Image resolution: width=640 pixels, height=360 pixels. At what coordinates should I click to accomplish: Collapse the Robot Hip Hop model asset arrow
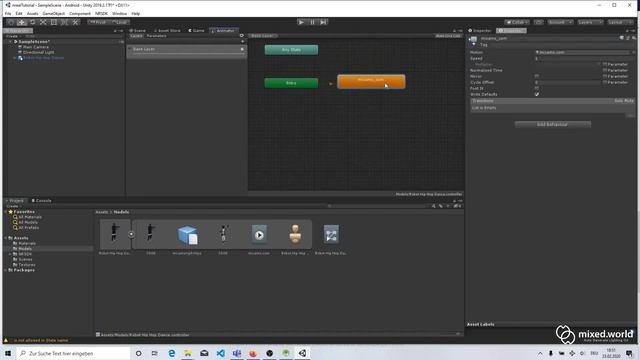coord(131,234)
